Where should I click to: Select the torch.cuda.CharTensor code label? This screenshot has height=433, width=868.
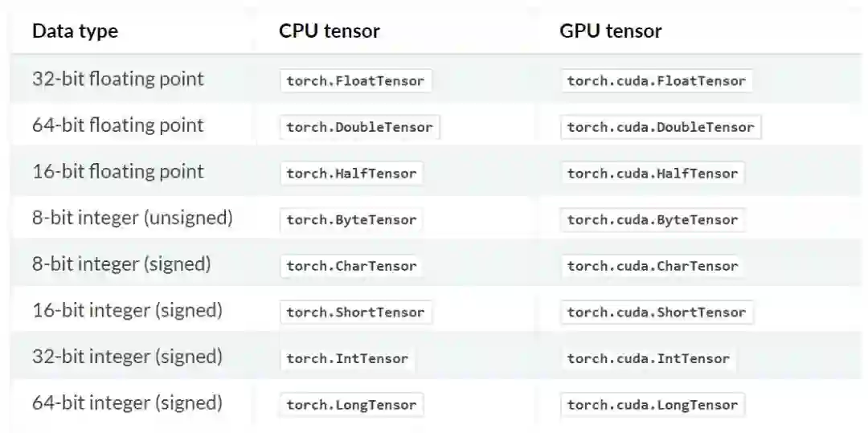point(652,266)
